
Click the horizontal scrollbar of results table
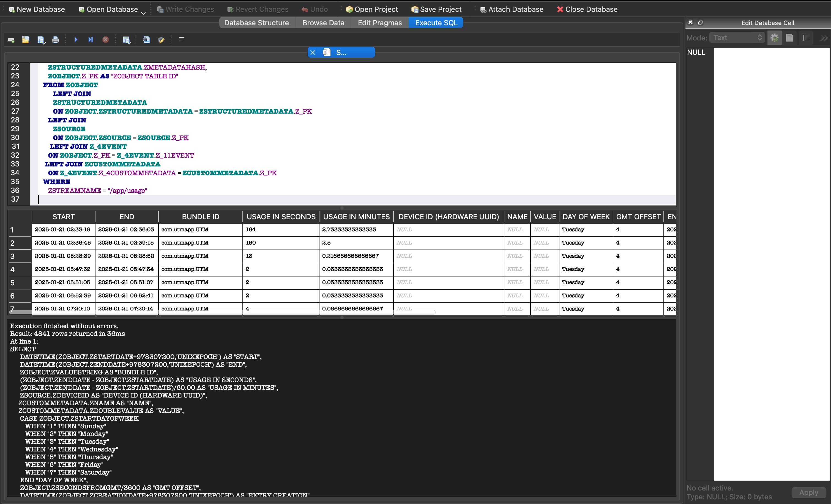pos(223,312)
